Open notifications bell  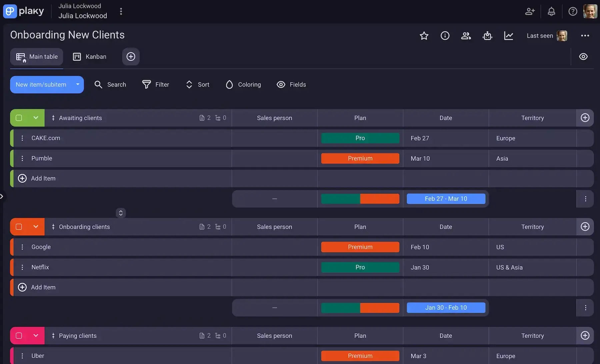[x=551, y=11]
